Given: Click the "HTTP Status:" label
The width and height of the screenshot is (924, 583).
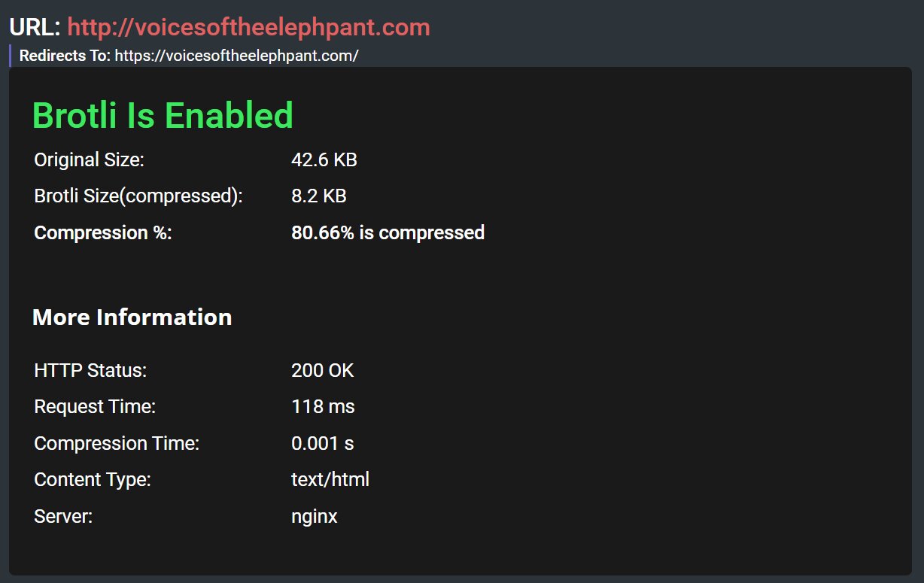Looking at the screenshot, I should (90, 371).
